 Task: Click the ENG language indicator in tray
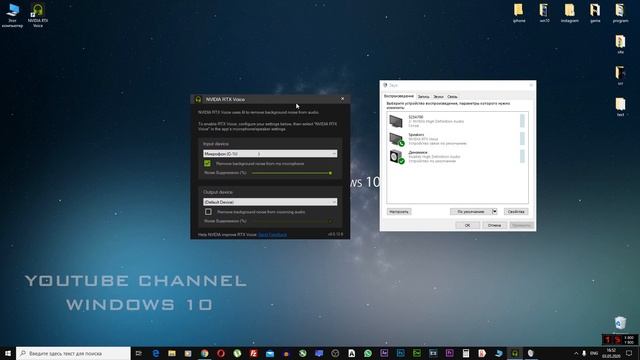click(x=594, y=353)
